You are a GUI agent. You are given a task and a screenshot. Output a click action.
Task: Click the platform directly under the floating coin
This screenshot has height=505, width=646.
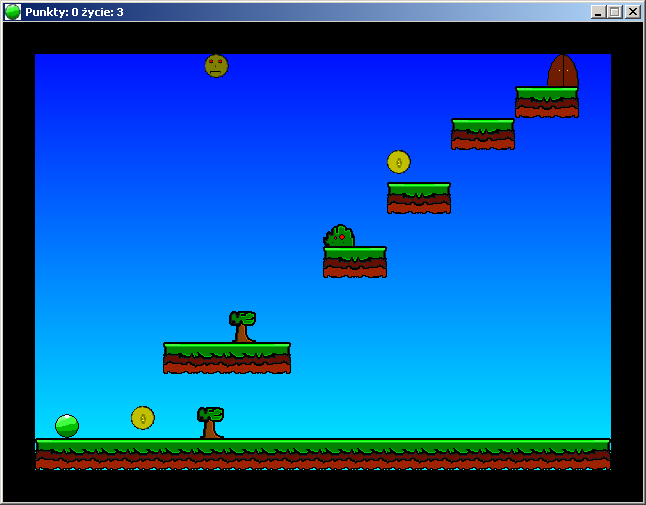[419, 197]
